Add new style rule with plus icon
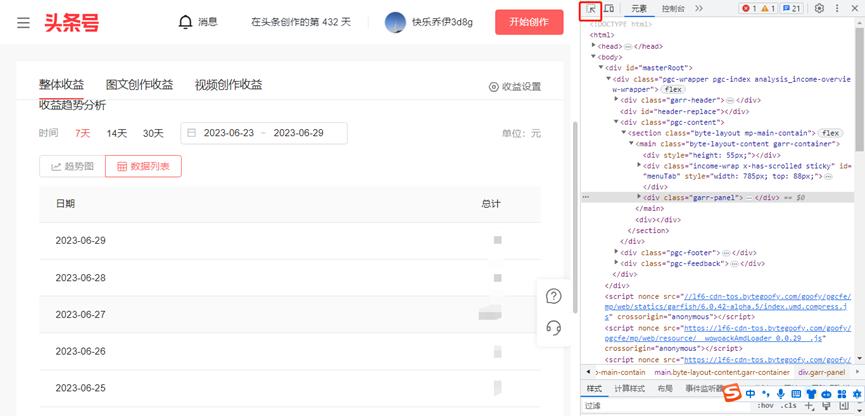The height and width of the screenshot is (416, 865). point(810,406)
